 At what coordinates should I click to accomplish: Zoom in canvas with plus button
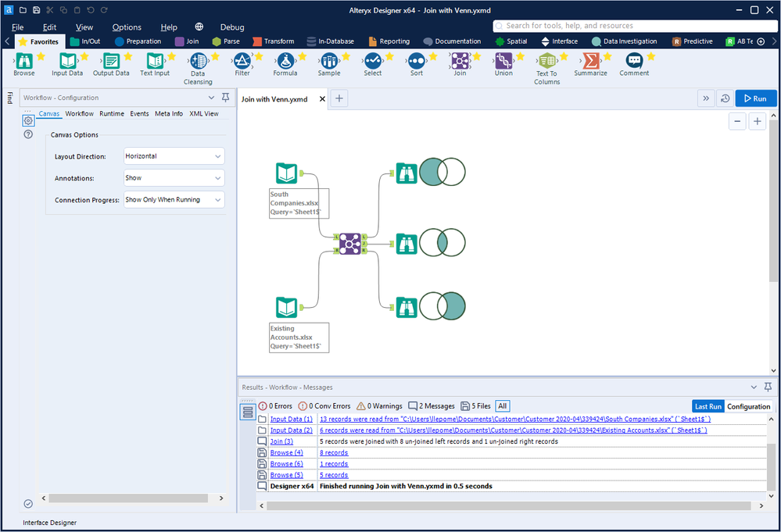tap(757, 121)
